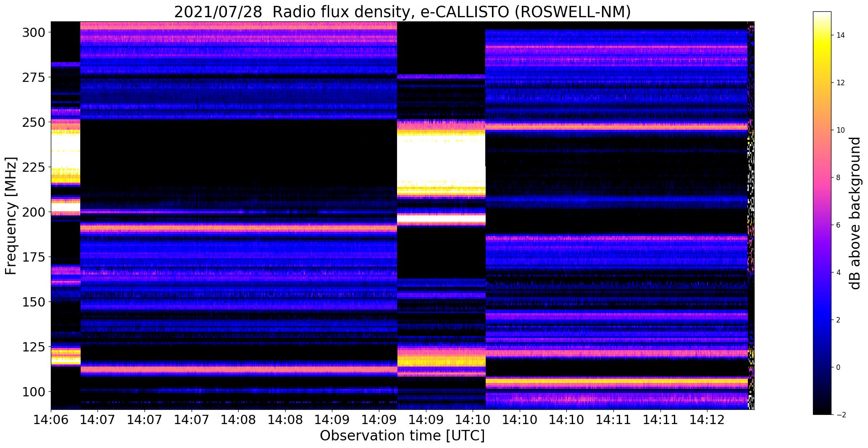The width and height of the screenshot is (868, 448).
Task: Click the 150 MHz frequency tick label
Action: (34, 301)
